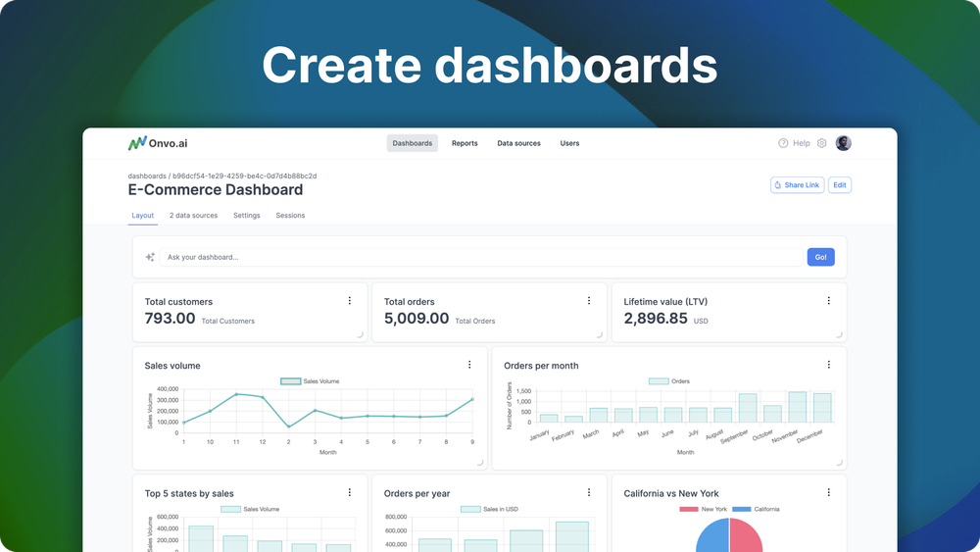Open the Help question mark icon
Viewport: 980px width, 552px height.
[x=783, y=143]
